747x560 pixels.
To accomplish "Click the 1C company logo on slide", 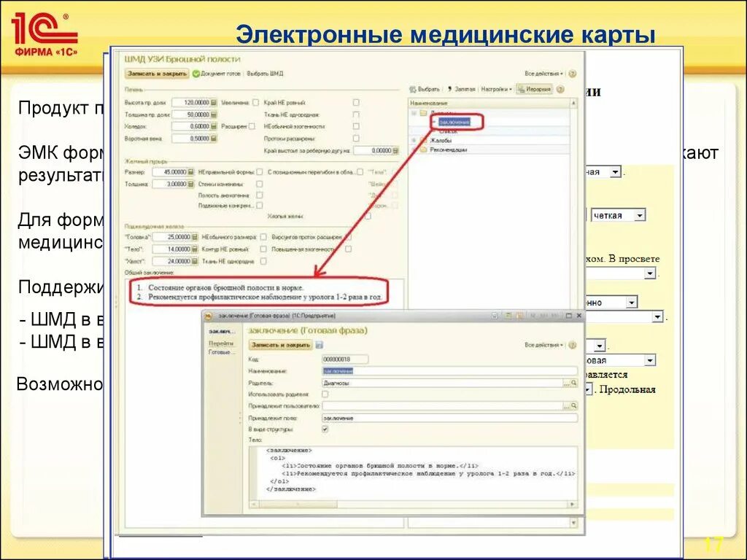I will [x=44, y=34].
